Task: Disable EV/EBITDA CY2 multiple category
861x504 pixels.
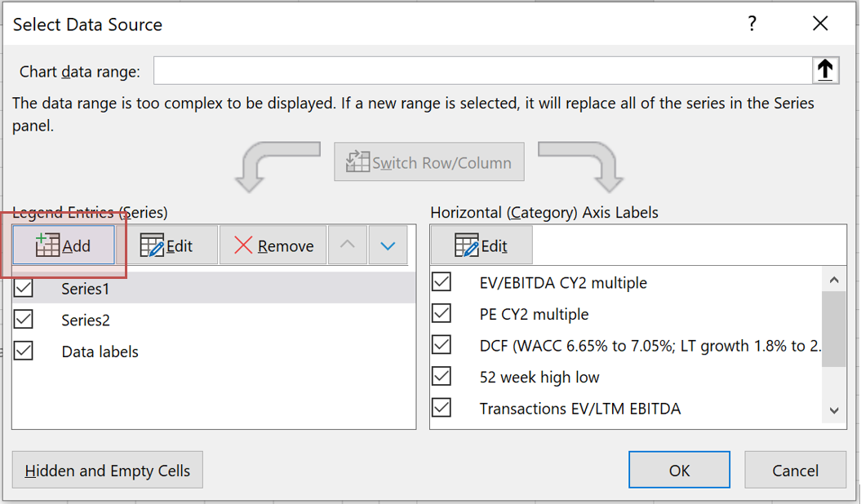Action: click(442, 282)
